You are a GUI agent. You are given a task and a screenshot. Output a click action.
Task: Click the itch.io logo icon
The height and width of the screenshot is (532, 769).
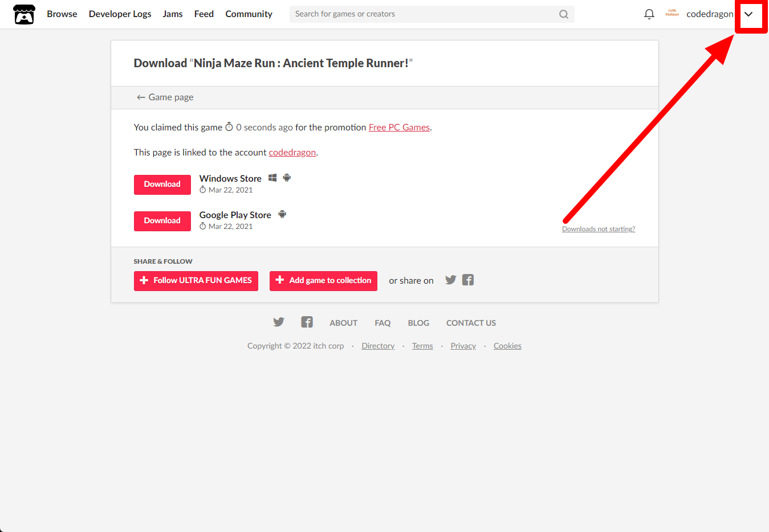tap(24, 14)
